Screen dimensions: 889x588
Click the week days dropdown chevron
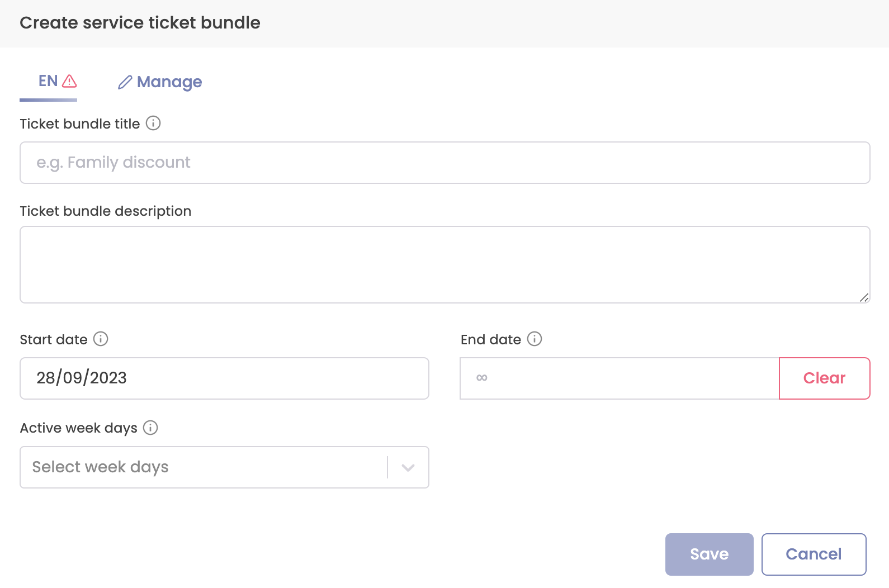coord(408,467)
